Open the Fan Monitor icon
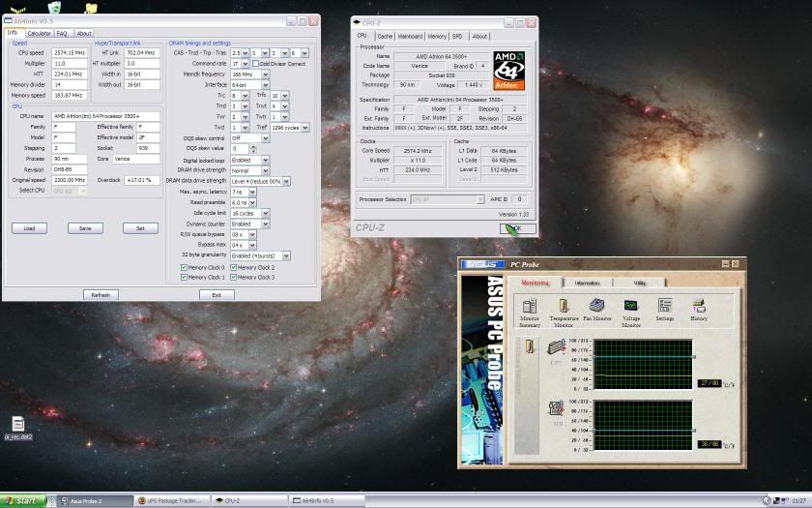 (597, 310)
